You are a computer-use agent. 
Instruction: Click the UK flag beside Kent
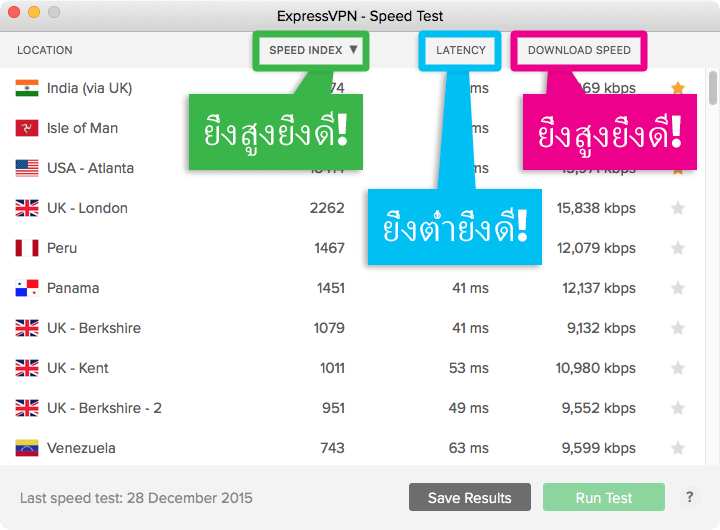tap(27, 368)
